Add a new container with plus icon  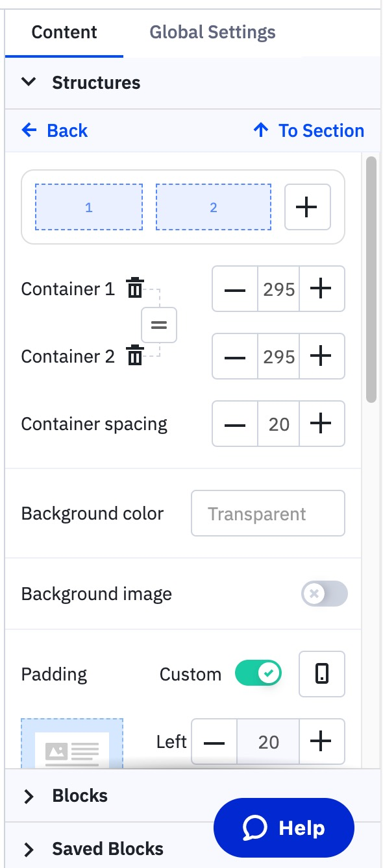tap(307, 206)
